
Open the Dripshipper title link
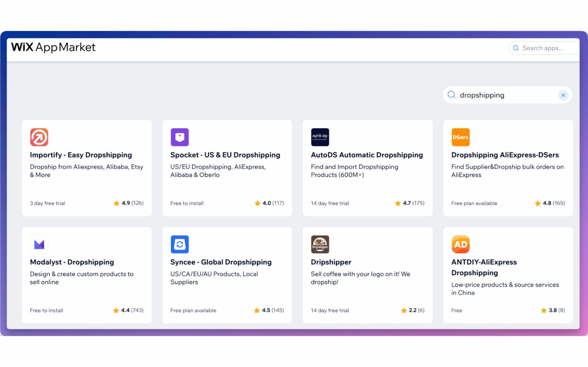(x=331, y=262)
